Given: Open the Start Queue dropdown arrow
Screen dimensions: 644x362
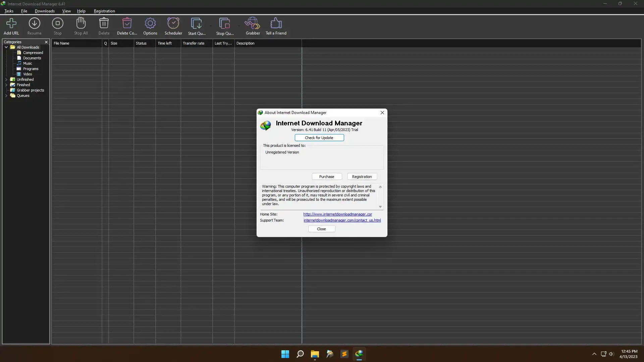Looking at the screenshot, I should pos(211,25).
